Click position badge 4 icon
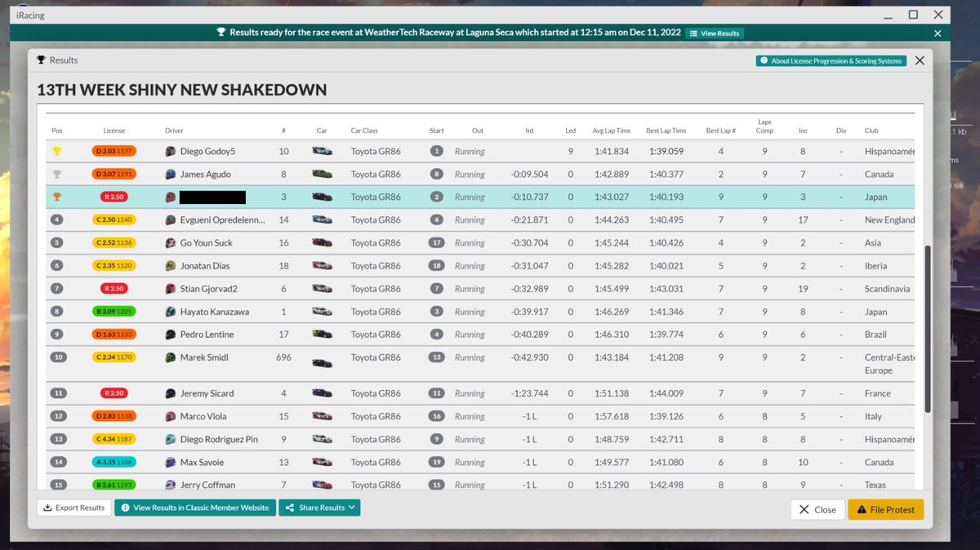Screen dimensions: 980x550 [57, 220]
